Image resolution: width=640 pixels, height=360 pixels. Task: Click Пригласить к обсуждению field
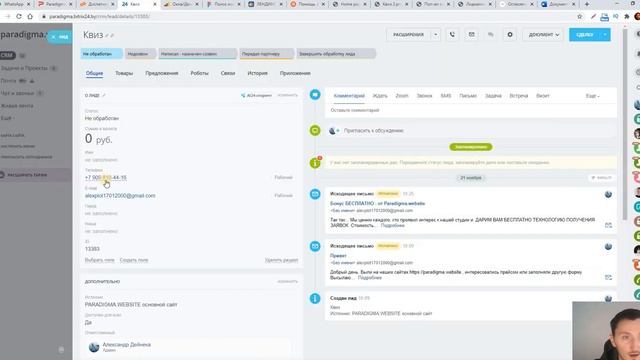471,131
